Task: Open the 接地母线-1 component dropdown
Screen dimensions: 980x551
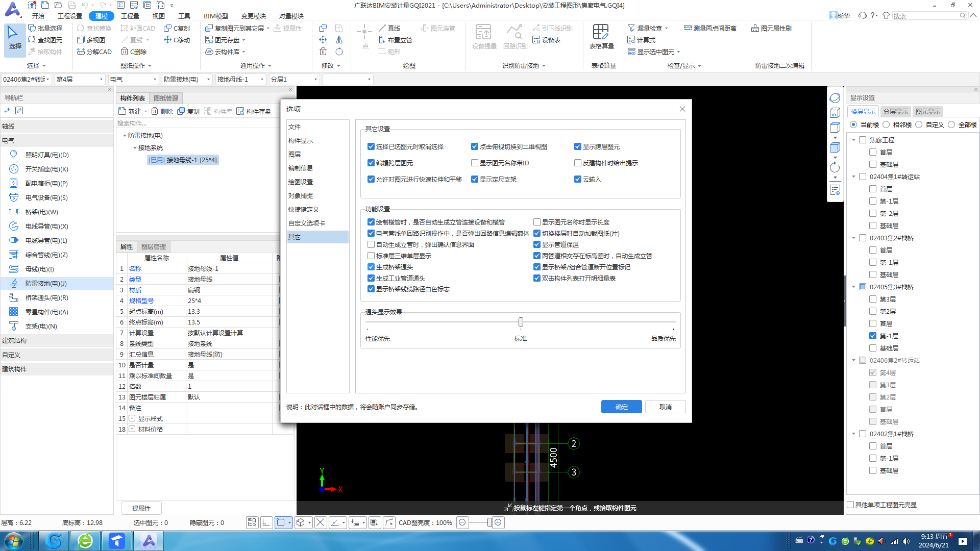Action: [240, 79]
